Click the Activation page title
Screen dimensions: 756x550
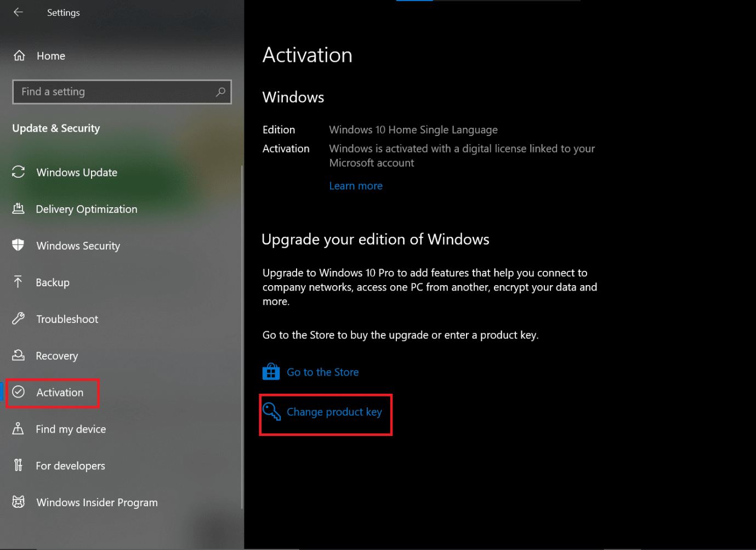307,55
